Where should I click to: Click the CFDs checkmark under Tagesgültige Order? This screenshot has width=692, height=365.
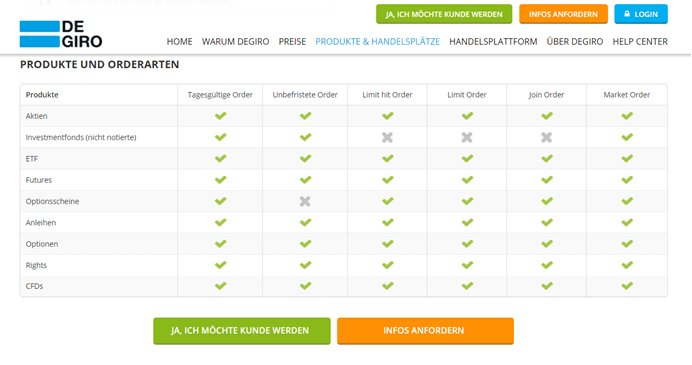[x=221, y=286]
